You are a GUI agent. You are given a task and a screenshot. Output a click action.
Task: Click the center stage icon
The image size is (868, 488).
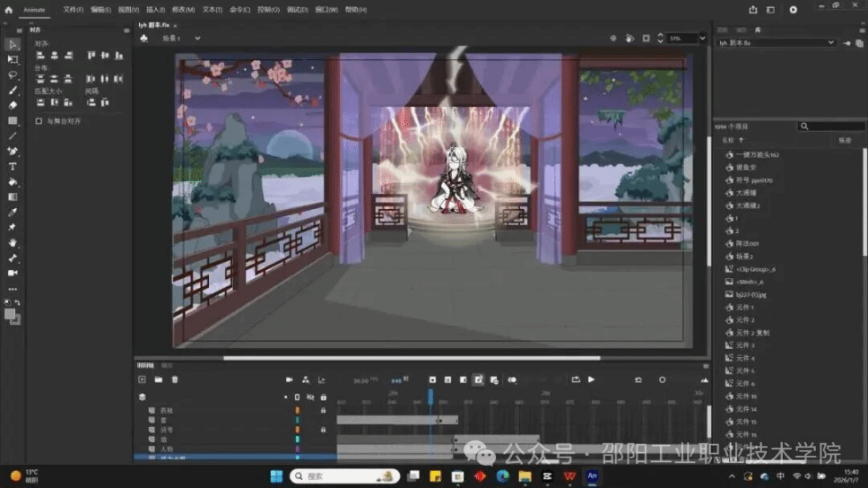tap(613, 39)
